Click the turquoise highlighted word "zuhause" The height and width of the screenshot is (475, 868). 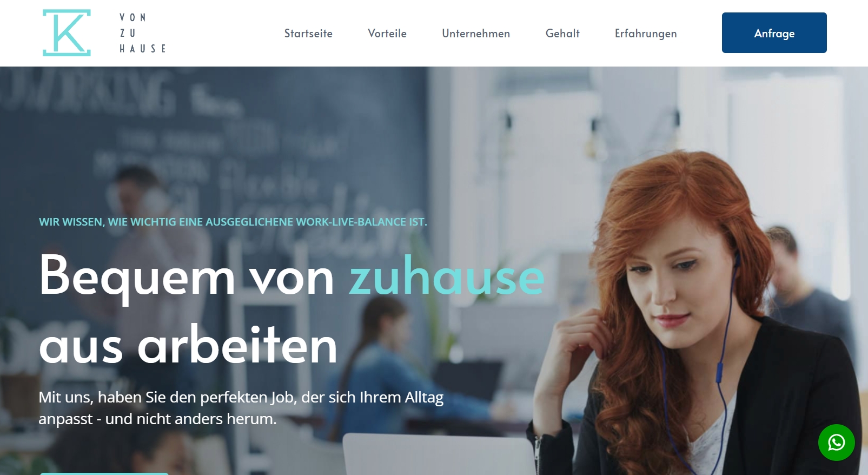[x=447, y=276]
